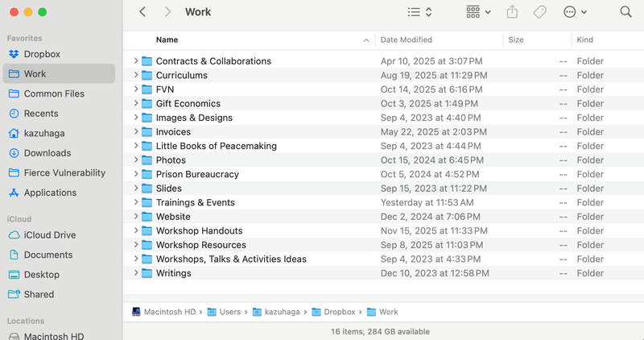This screenshot has height=340, width=644.
Task: Expand the Writings folder disclosure arrow
Action: 136,273
